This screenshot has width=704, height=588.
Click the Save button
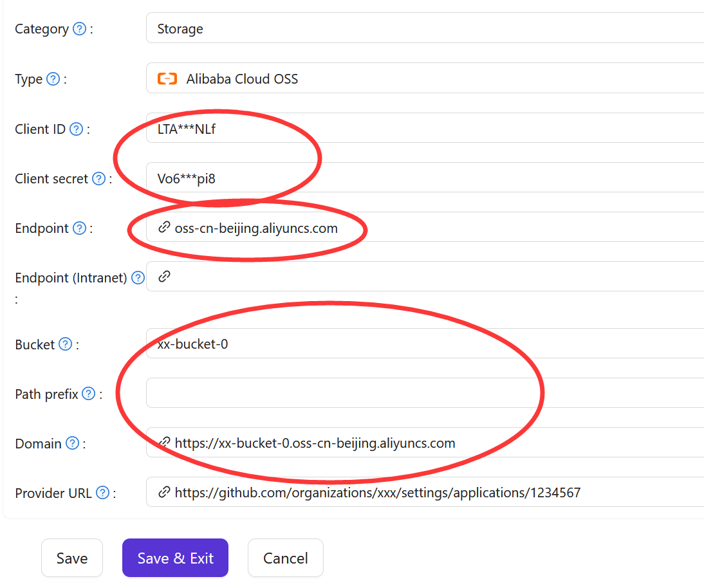point(71,557)
